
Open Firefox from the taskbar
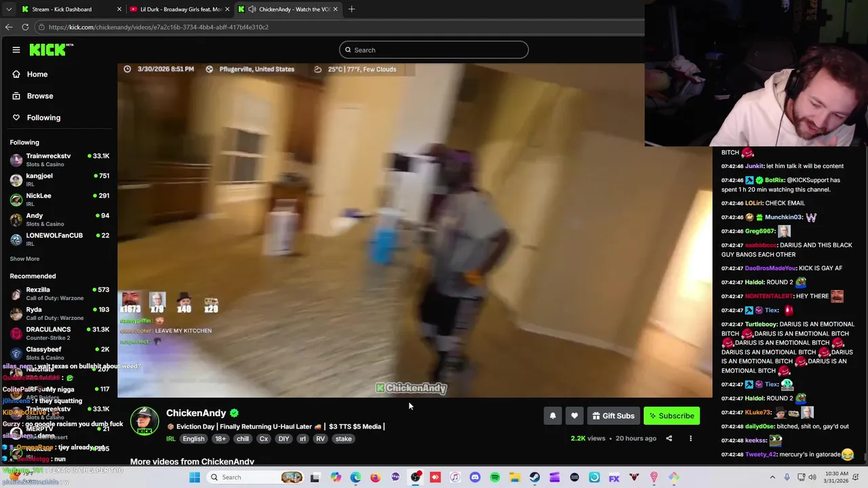pyautogui.click(x=375, y=477)
